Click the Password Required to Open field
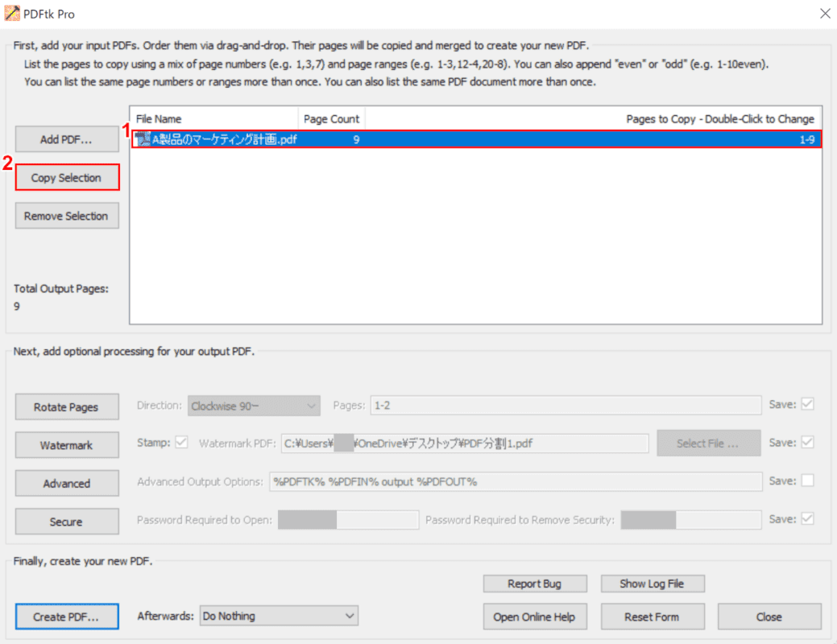 click(348, 520)
